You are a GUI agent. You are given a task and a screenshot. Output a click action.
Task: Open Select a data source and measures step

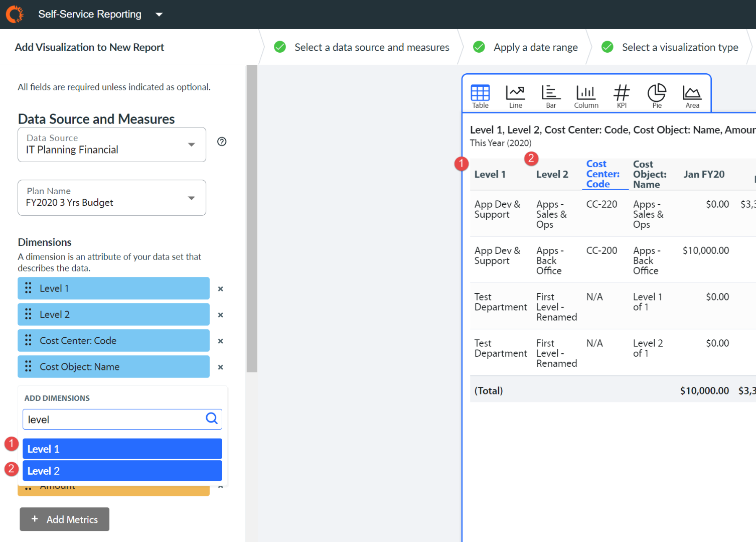(x=371, y=47)
